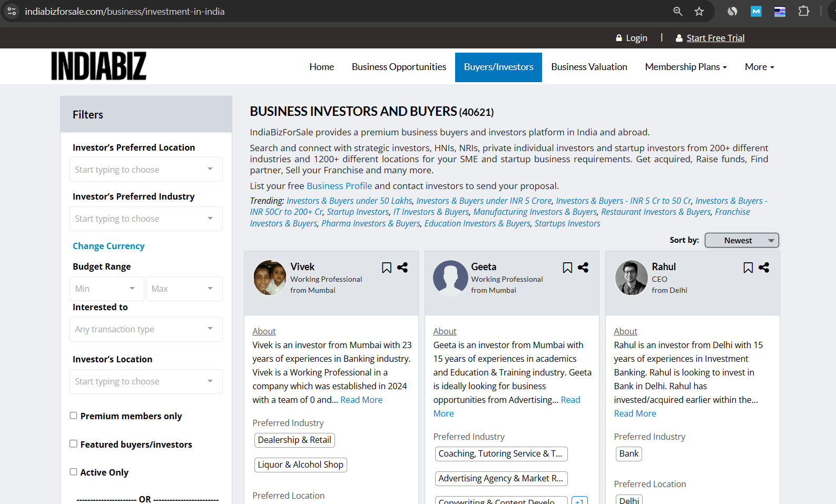
Task: Open Business Valuation page
Action: tap(589, 67)
